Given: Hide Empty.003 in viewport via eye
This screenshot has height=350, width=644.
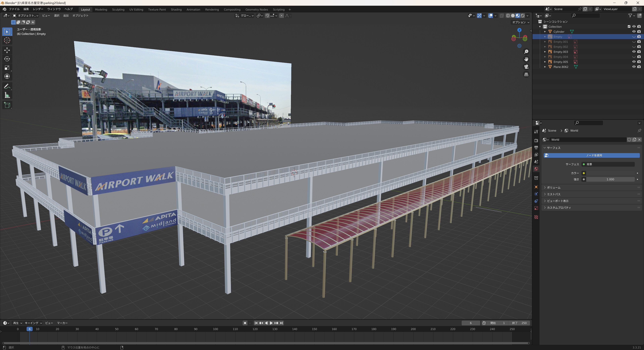Looking at the screenshot, I should coord(634,52).
